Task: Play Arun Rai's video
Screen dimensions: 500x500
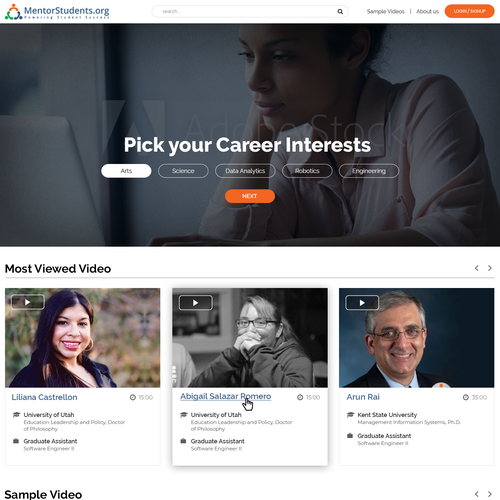Action: click(x=362, y=303)
